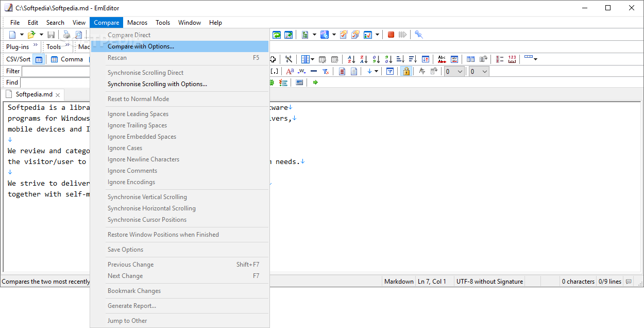Click the keyboard icon in status bar
The width and height of the screenshot is (644, 328).
point(629,282)
